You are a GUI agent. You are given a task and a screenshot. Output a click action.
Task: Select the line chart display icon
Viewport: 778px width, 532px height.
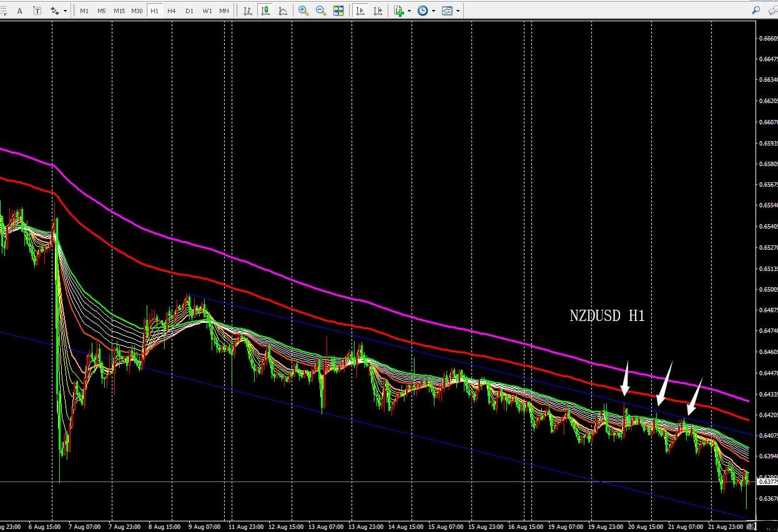point(283,11)
